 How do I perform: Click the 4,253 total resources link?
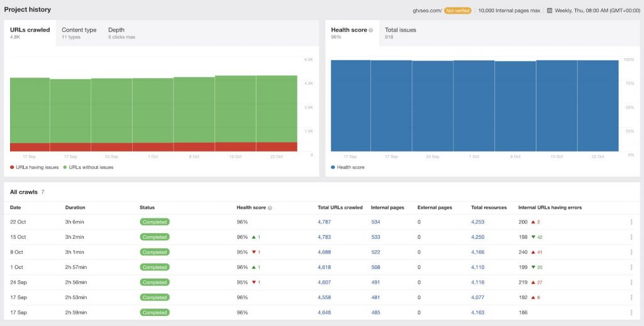click(x=479, y=222)
